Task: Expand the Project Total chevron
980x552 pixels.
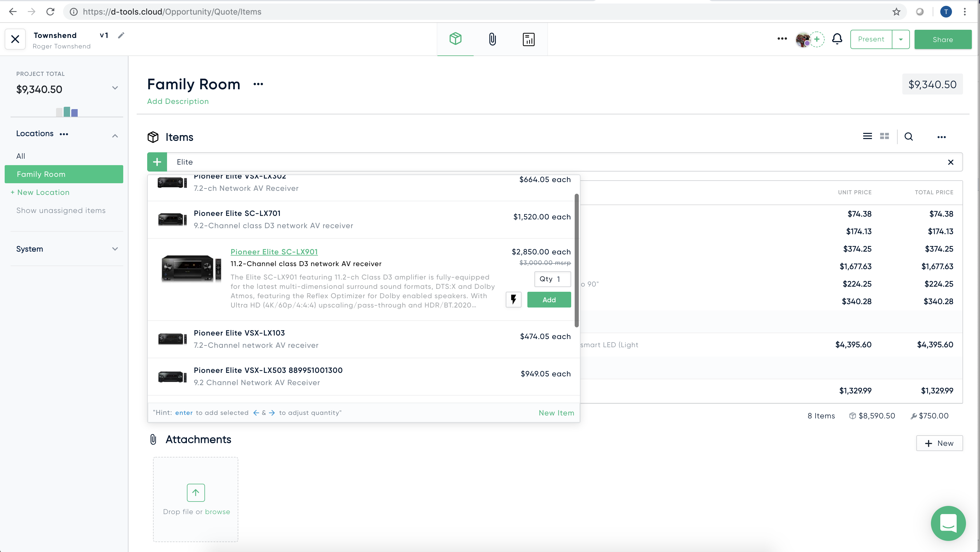Action: (x=115, y=88)
